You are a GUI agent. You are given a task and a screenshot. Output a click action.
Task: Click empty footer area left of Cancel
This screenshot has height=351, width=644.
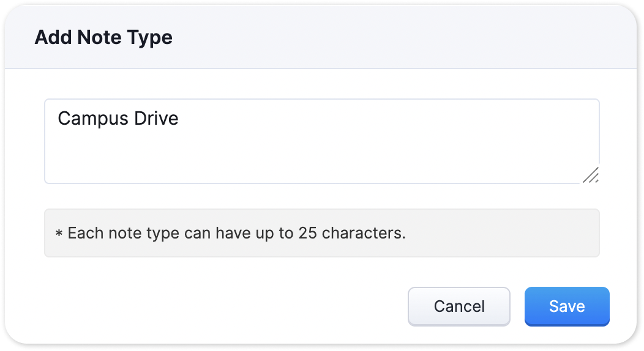(214, 306)
